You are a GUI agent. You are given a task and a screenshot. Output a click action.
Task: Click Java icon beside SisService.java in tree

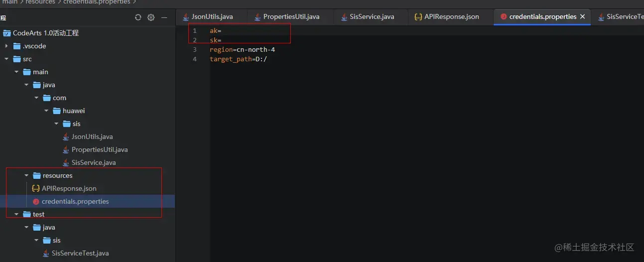point(66,163)
